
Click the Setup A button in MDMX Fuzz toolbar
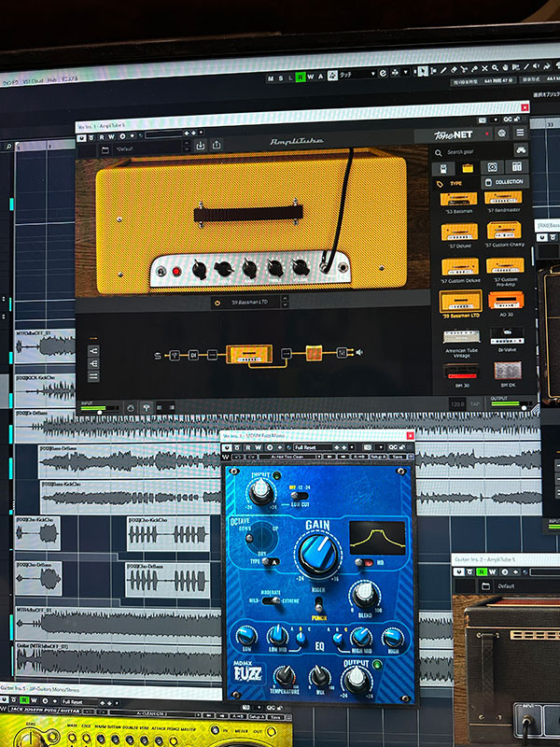click(378, 457)
